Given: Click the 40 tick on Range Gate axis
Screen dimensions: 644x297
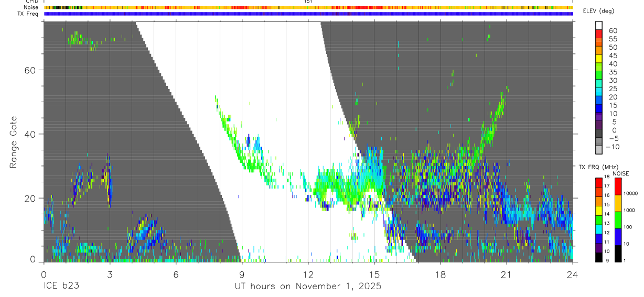Looking at the screenshot, I should (x=31, y=134).
